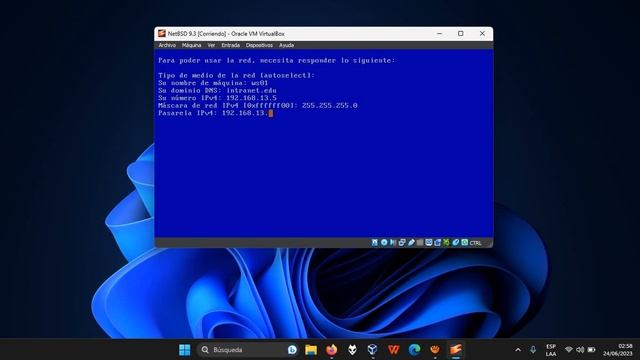The width and height of the screenshot is (640, 360).
Task: Expand the hidden system tray icons chevron
Action: pos(518,350)
